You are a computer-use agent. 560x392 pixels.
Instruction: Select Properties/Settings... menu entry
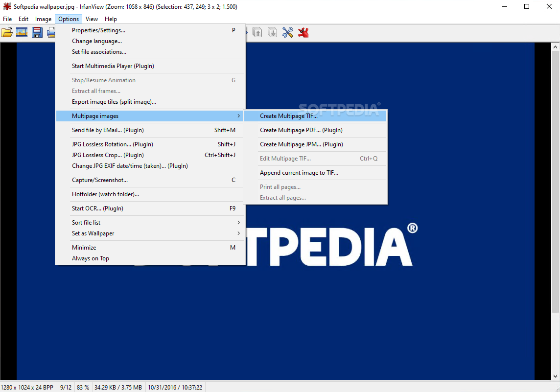tap(150, 30)
